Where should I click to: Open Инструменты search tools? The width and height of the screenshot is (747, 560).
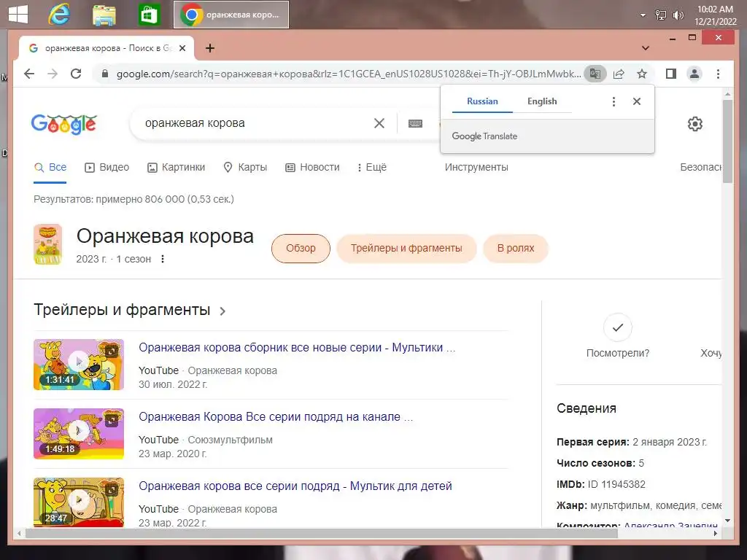coord(476,168)
